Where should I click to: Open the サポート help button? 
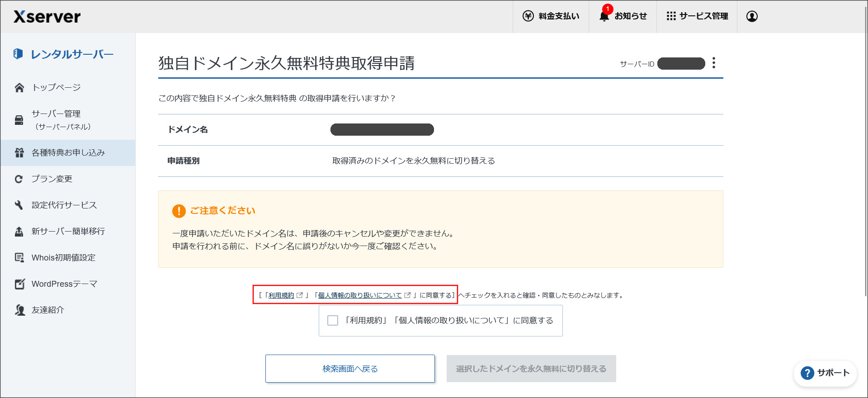pyautogui.click(x=826, y=373)
